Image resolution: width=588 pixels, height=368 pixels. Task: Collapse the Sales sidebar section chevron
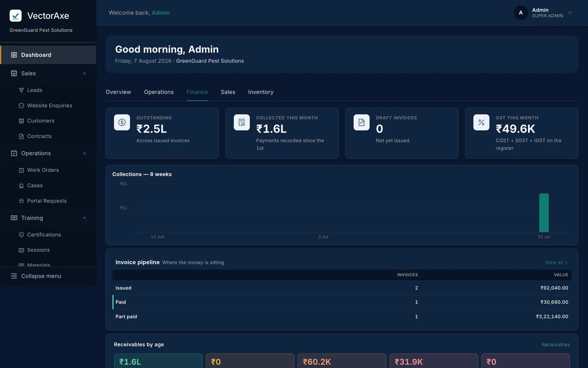point(85,73)
